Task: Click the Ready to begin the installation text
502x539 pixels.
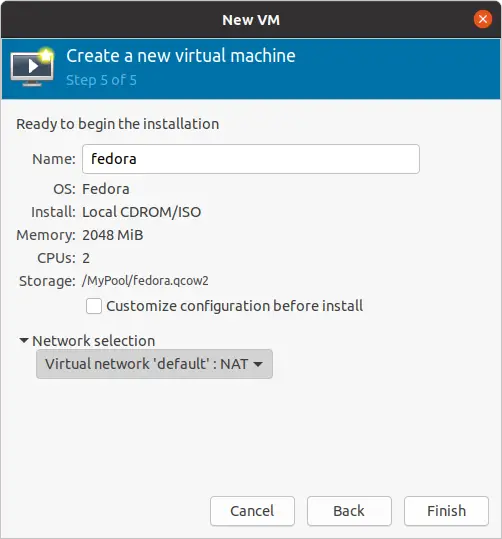Action: click(118, 124)
